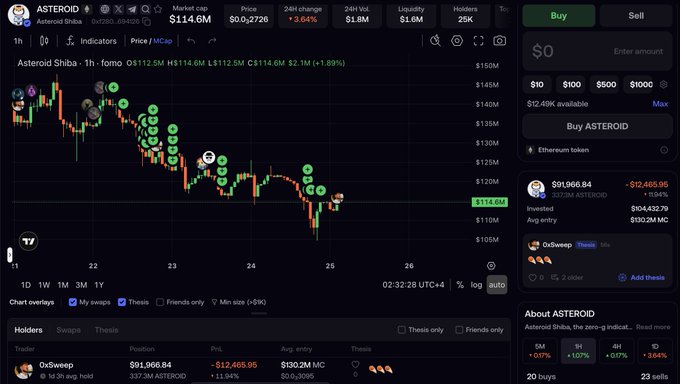This screenshot has height=384, width=680.
Task: Click the search magnifier icon near ASTEROID
Action: [146, 9]
